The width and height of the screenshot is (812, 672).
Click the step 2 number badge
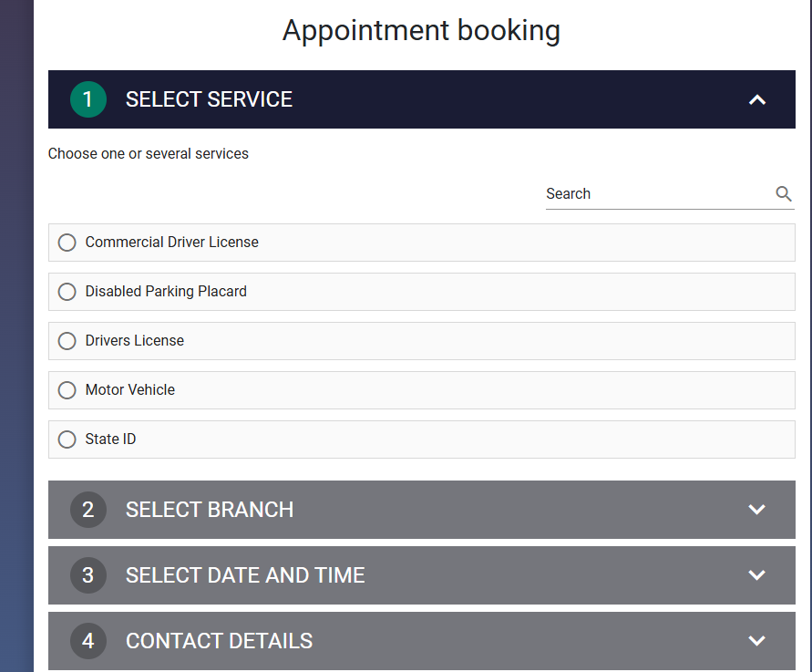(88, 510)
